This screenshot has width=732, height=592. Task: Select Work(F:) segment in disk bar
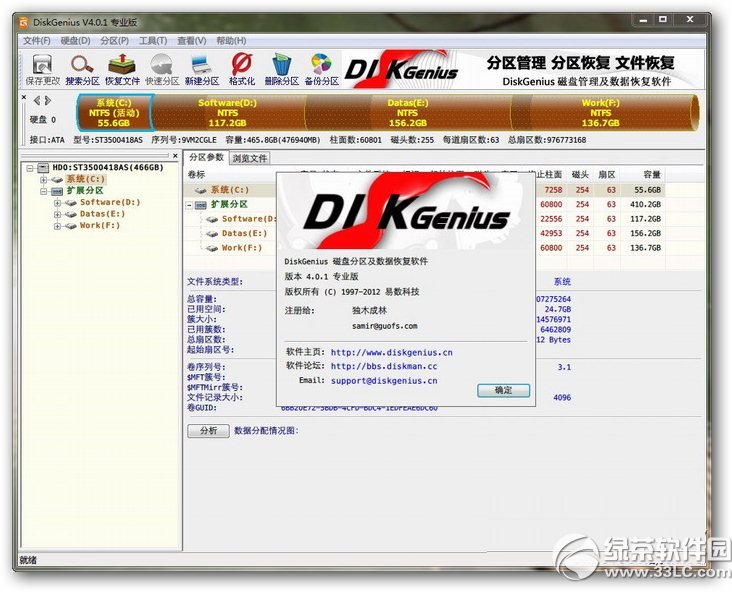601,113
